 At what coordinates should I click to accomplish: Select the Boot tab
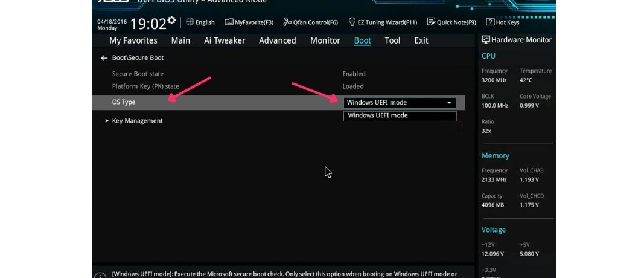363,40
